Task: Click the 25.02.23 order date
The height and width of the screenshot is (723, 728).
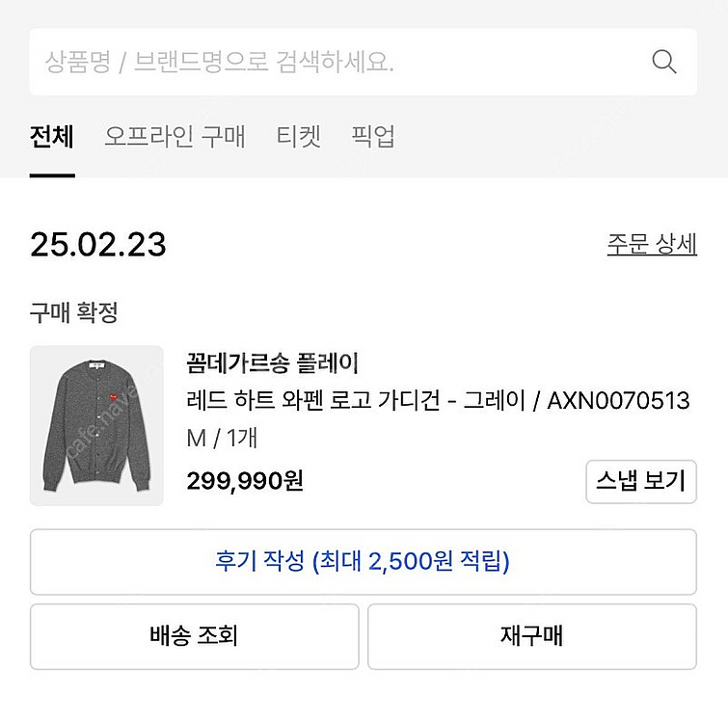Action: tap(98, 244)
